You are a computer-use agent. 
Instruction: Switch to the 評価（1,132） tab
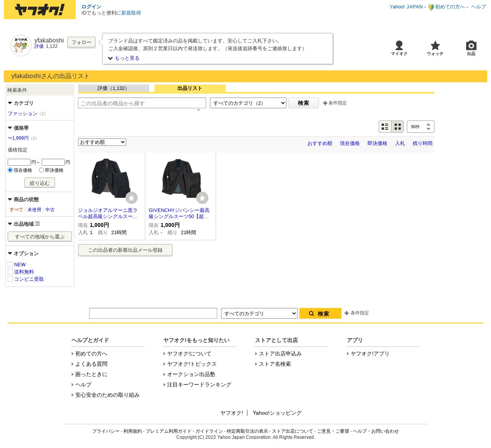(x=114, y=88)
